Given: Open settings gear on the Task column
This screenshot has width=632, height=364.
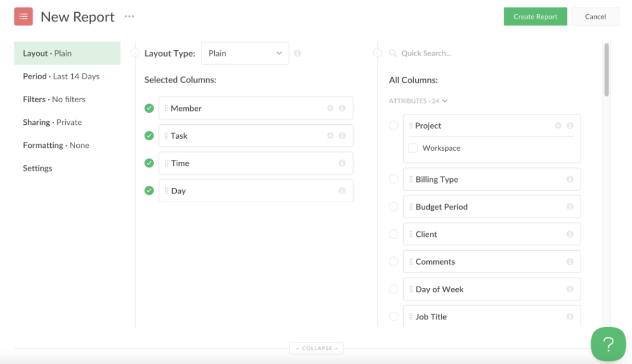Looking at the screenshot, I should pos(330,135).
